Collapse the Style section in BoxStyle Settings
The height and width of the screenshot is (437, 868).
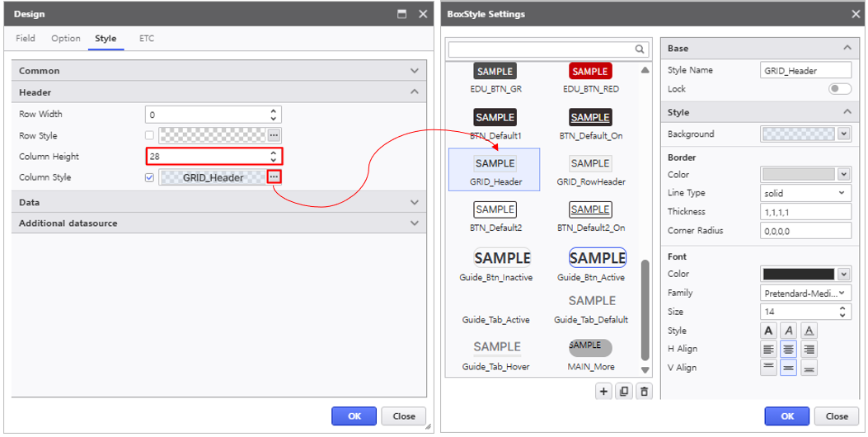pyautogui.click(x=847, y=112)
